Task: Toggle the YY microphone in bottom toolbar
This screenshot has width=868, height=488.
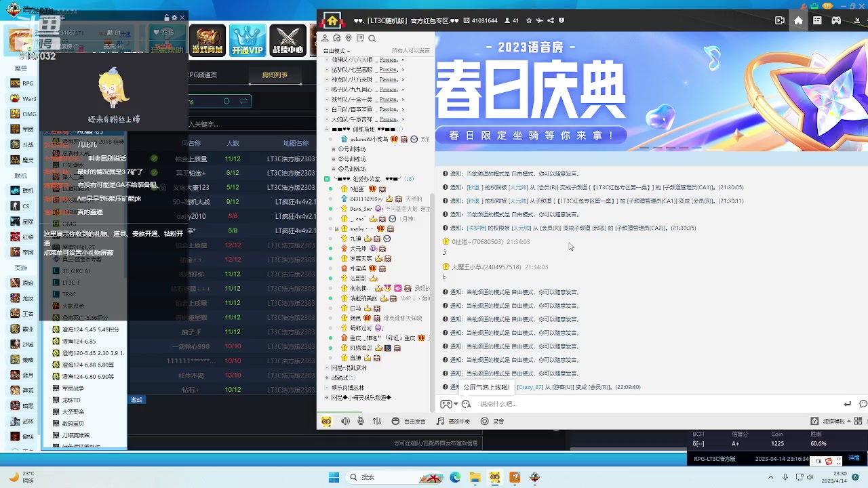Action: pyautogui.click(x=361, y=421)
